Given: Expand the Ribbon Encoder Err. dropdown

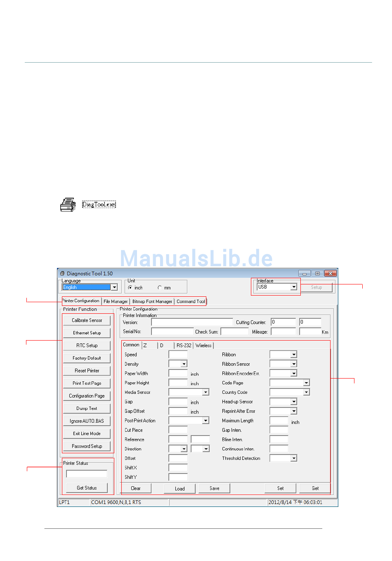Looking at the screenshot, I should pos(294,373).
